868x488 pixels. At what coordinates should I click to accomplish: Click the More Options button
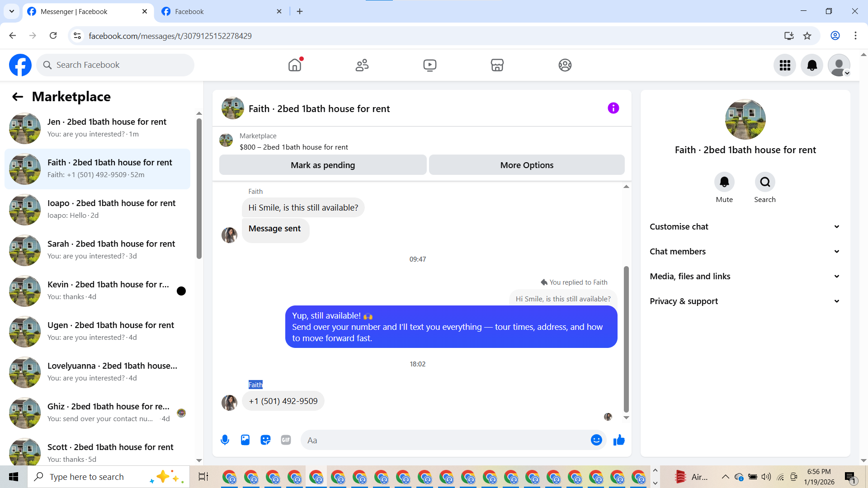(x=526, y=165)
